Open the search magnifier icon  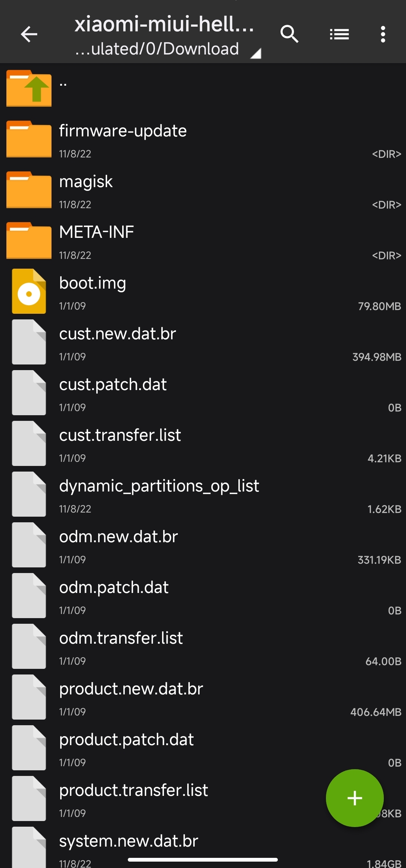(x=289, y=34)
